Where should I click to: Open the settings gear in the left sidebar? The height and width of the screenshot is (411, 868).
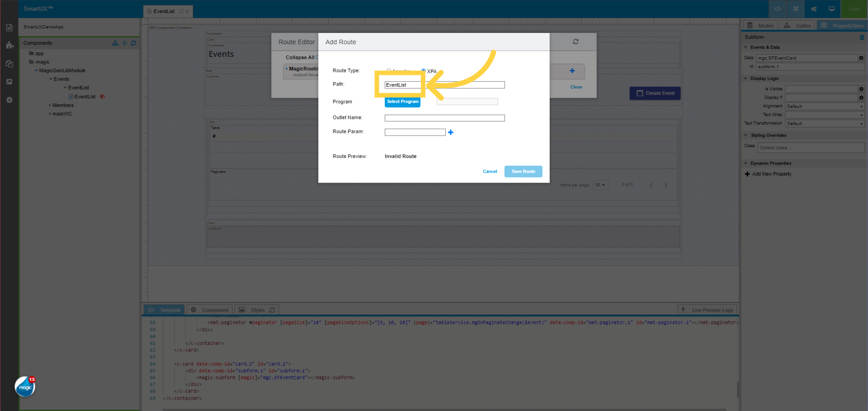[9, 100]
